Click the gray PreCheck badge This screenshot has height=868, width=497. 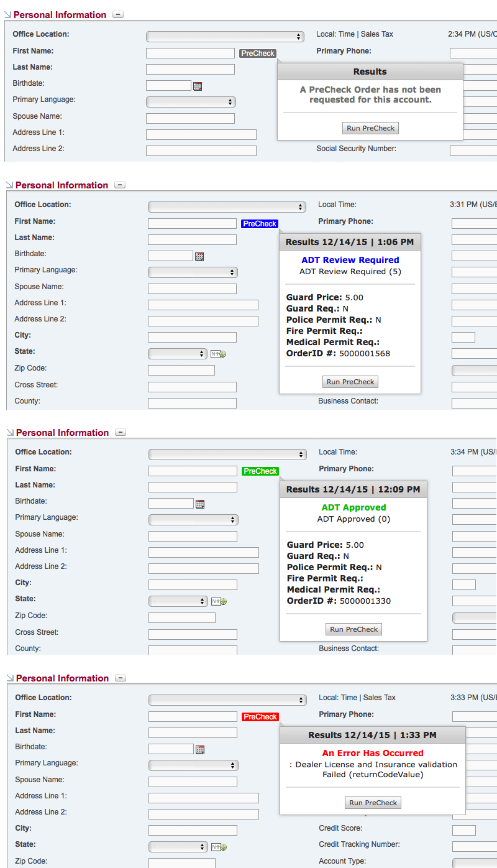[x=258, y=53]
